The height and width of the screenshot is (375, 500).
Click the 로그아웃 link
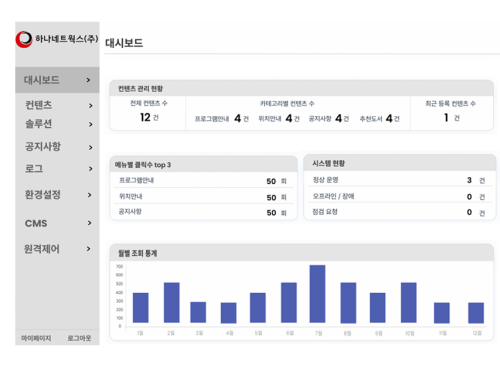[x=79, y=338]
